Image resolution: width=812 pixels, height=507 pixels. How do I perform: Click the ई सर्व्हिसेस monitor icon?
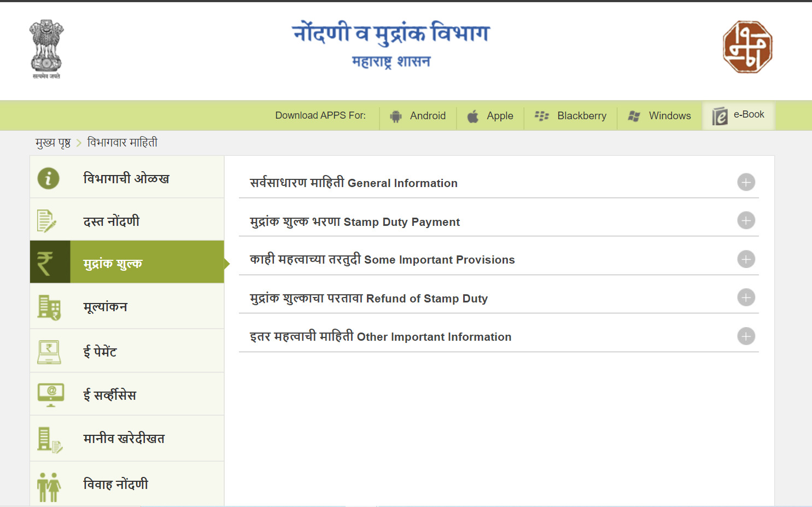point(49,394)
